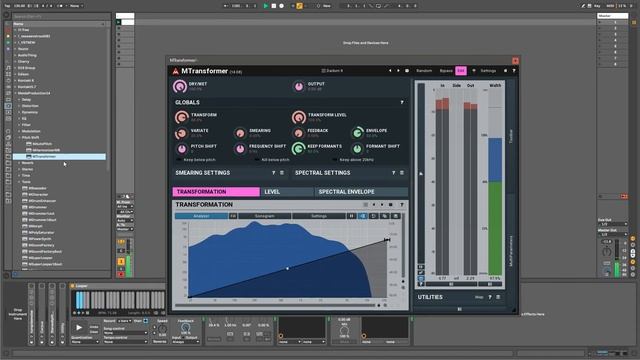Click the Keep Formants knob
Viewport: 640px width, 360px height.
pos(298,149)
